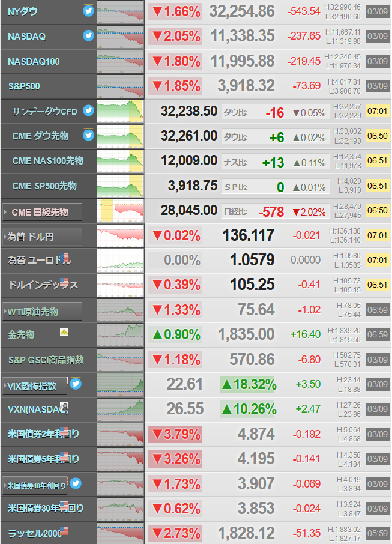Viewport: 392px width, 544px height.
Task: Open the CME 日経先物 mini chart
Action: click(121, 211)
